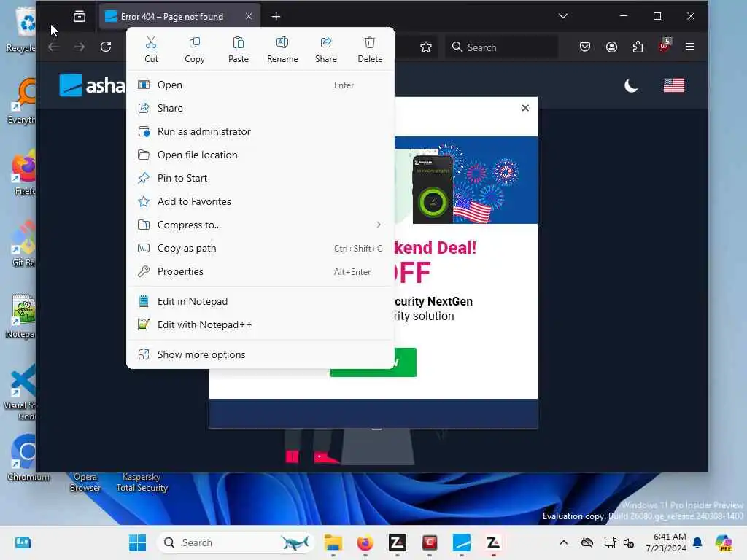Open File Explorer from taskbar
747x560 pixels.
point(333,542)
